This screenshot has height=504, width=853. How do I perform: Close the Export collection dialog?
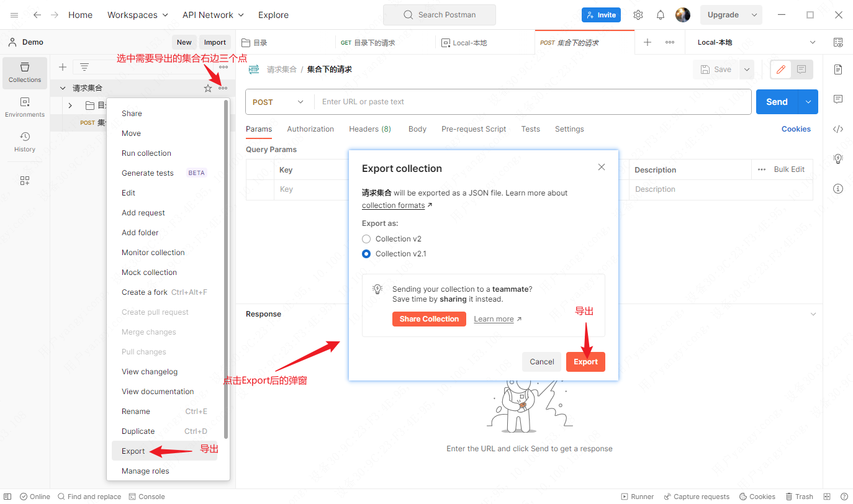(x=602, y=167)
